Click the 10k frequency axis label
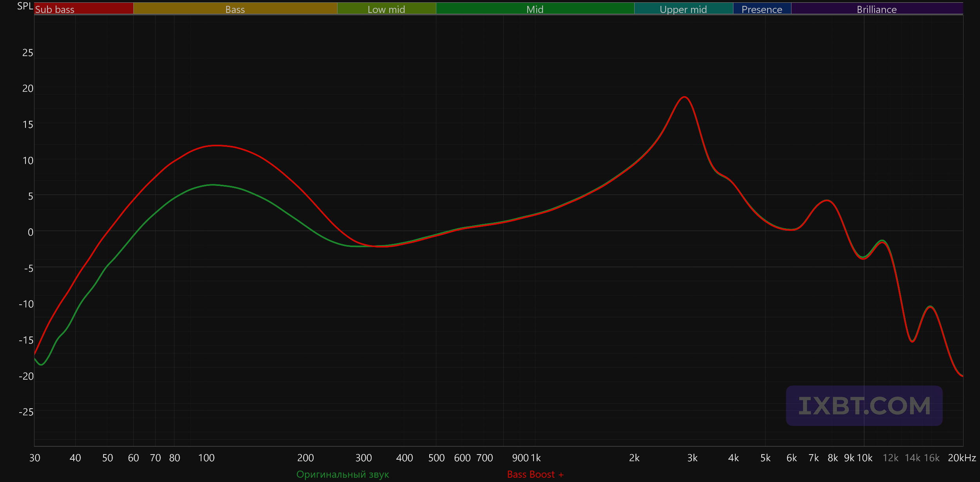The width and height of the screenshot is (980, 482). click(x=864, y=458)
